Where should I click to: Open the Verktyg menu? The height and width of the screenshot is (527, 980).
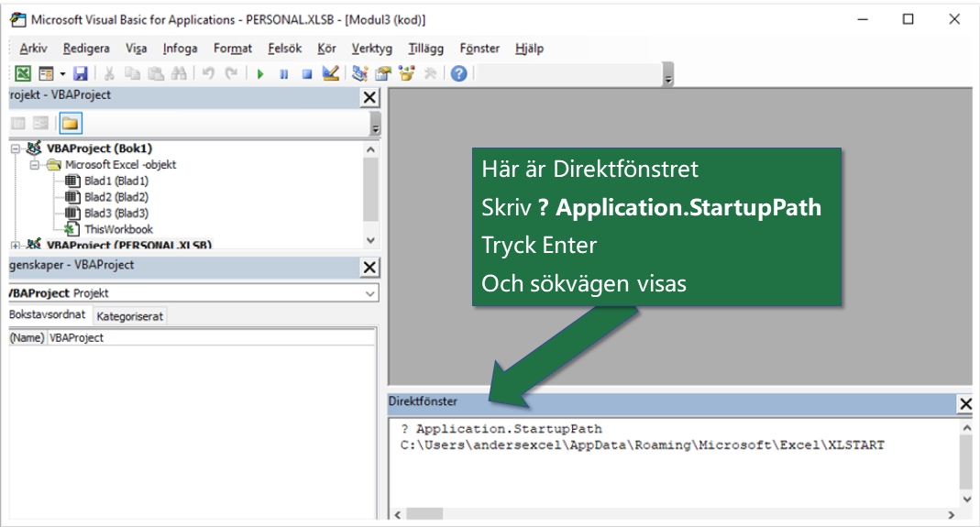point(372,49)
